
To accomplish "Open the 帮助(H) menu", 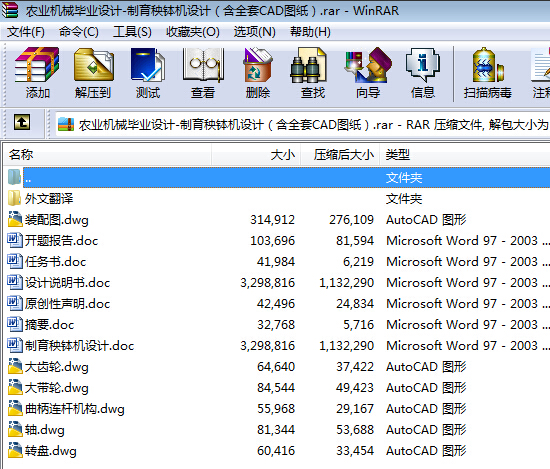I will 310,32.
